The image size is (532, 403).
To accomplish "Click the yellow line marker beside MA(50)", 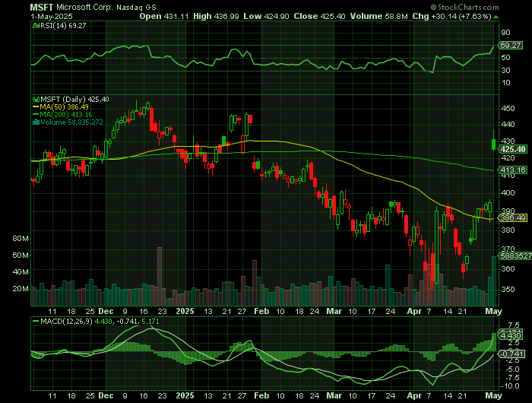I will [x=36, y=107].
